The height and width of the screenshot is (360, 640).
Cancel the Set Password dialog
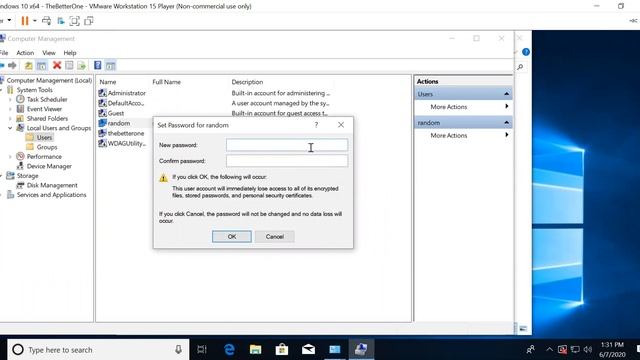[274, 237]
